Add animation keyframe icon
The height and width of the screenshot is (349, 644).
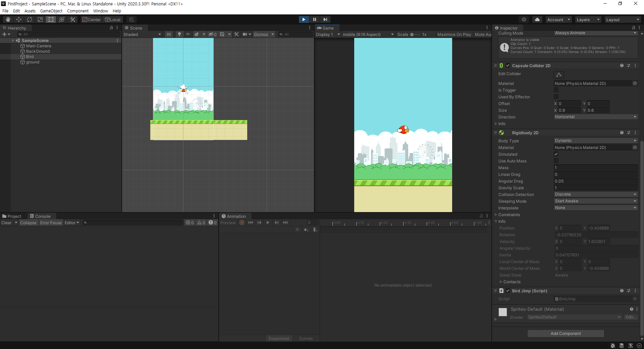click(306, 230)
